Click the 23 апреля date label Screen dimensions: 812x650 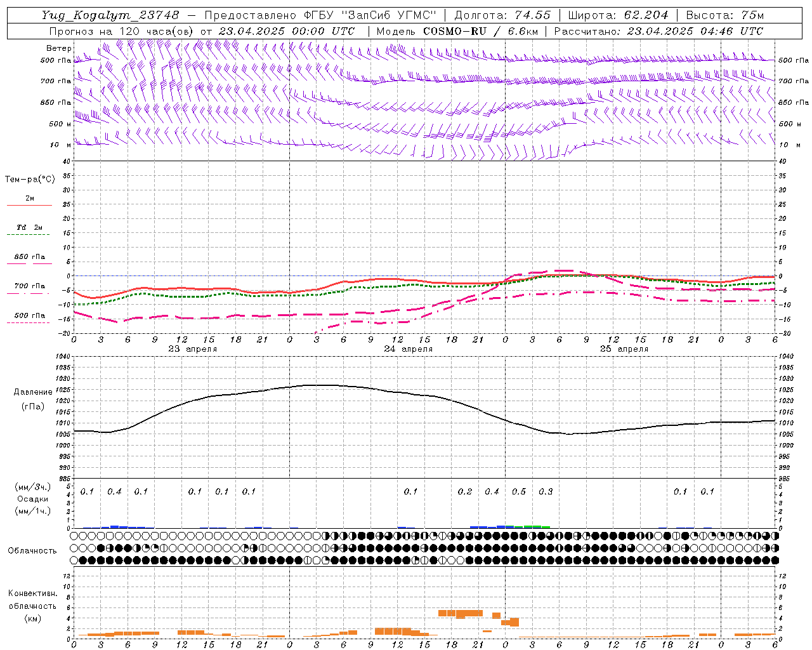point(193,349)
